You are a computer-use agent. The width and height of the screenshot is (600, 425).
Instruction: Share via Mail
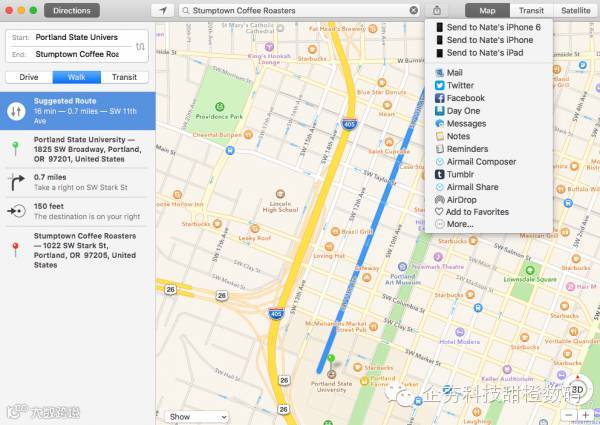489,73
